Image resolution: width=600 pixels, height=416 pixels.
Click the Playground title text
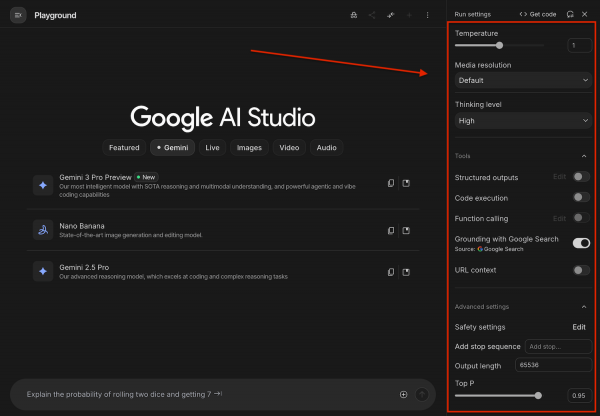(x=55, y=15)
